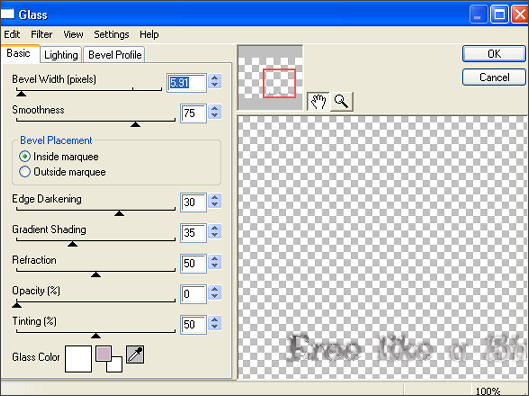Click the Bevel Width slider handle
This screenshot has height=396, width=529.
[21, 93]
